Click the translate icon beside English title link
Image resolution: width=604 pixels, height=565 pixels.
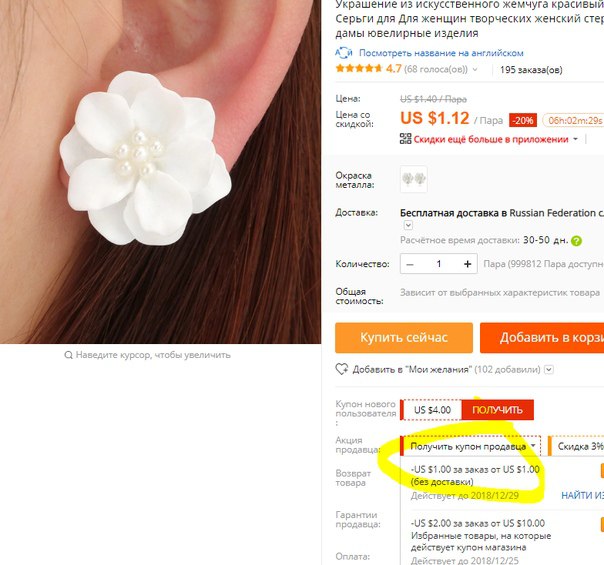[x=343, y=52]
